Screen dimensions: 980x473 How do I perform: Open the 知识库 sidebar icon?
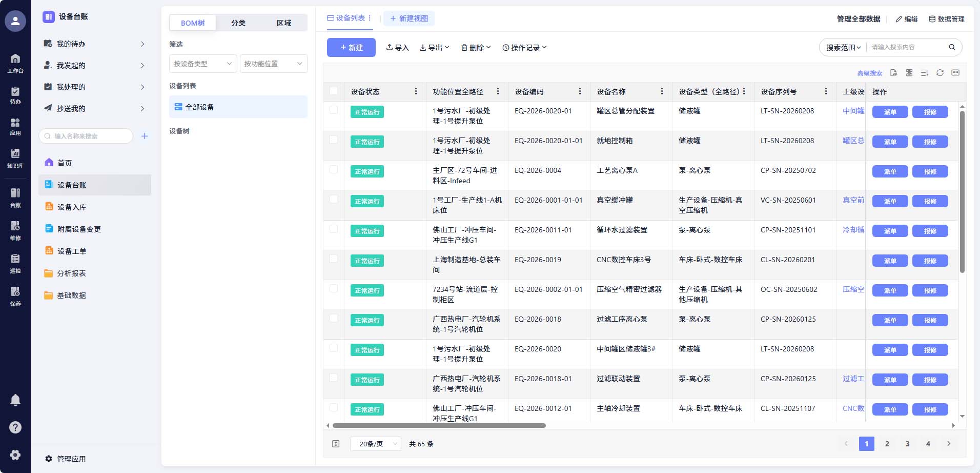click(15, 159)
